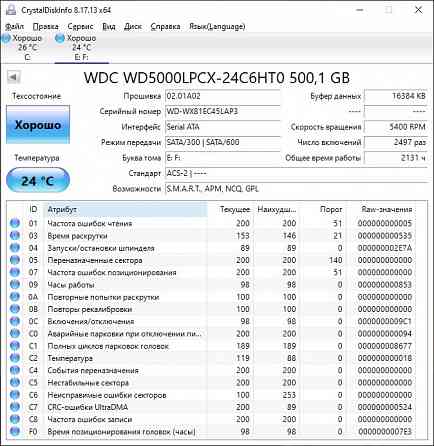Click the Число включений value 2497 раз
The width and height of the screenshot is (434, 446).
pyautogui.click(x=396, y=142)
